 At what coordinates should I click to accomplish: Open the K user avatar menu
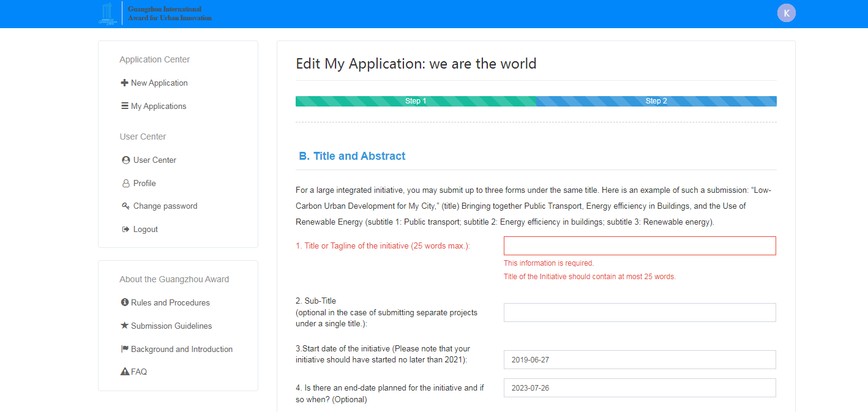coord(786,13)
